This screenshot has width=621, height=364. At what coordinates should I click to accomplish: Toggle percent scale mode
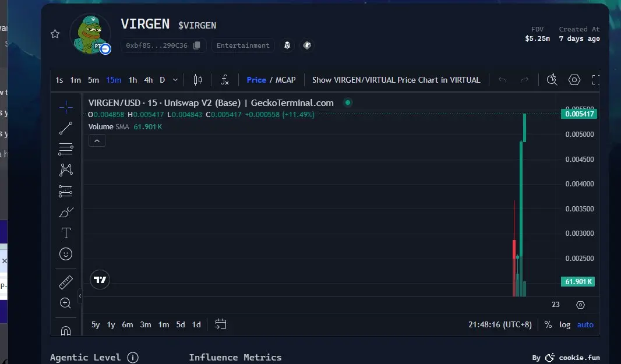548,325
